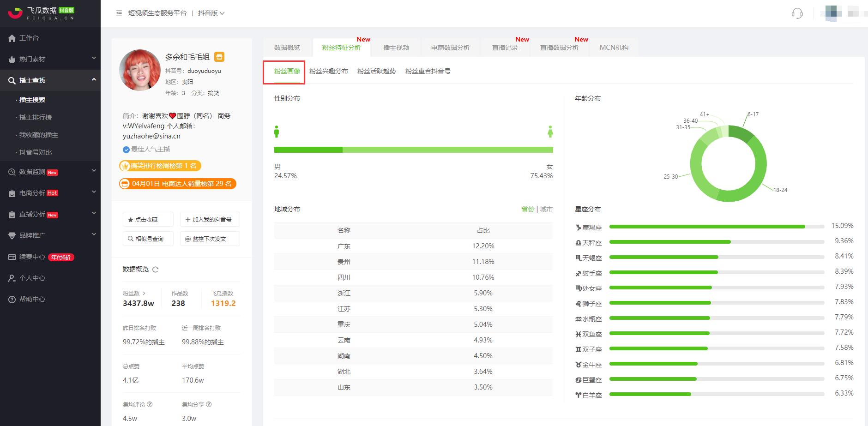This screenshot has width=868, height=426.
Task: Click the 品牌推广 diamond icon
Action: pyautogui.click(x=12, y=235)
